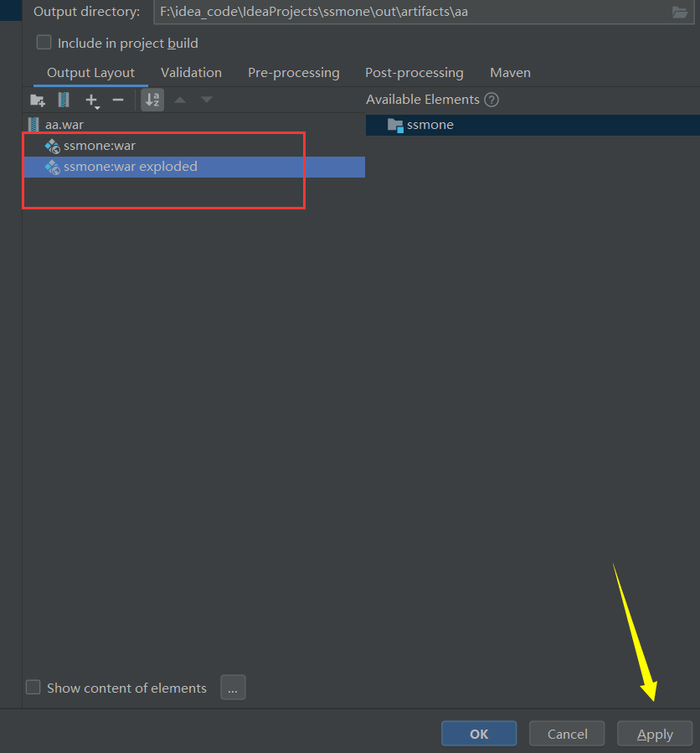Check Show content of elements
700x753 pixels.
[33, 687]
